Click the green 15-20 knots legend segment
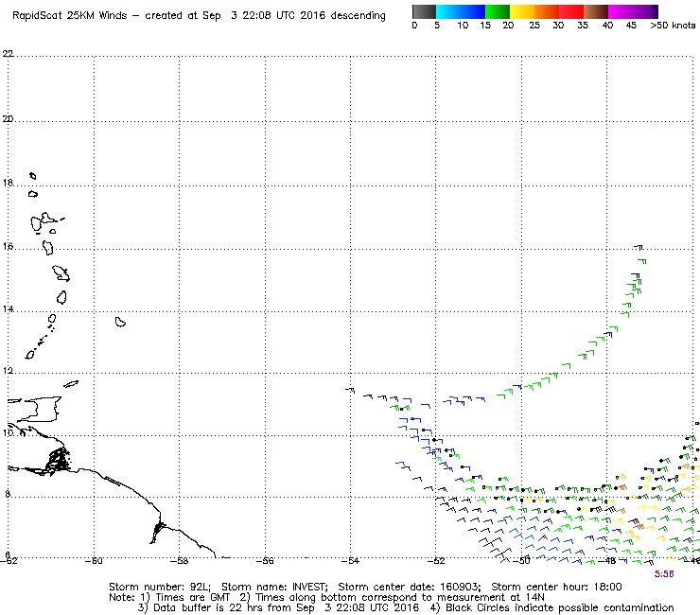The width and height of the screenshot is (700, 615). coord(498,11)
